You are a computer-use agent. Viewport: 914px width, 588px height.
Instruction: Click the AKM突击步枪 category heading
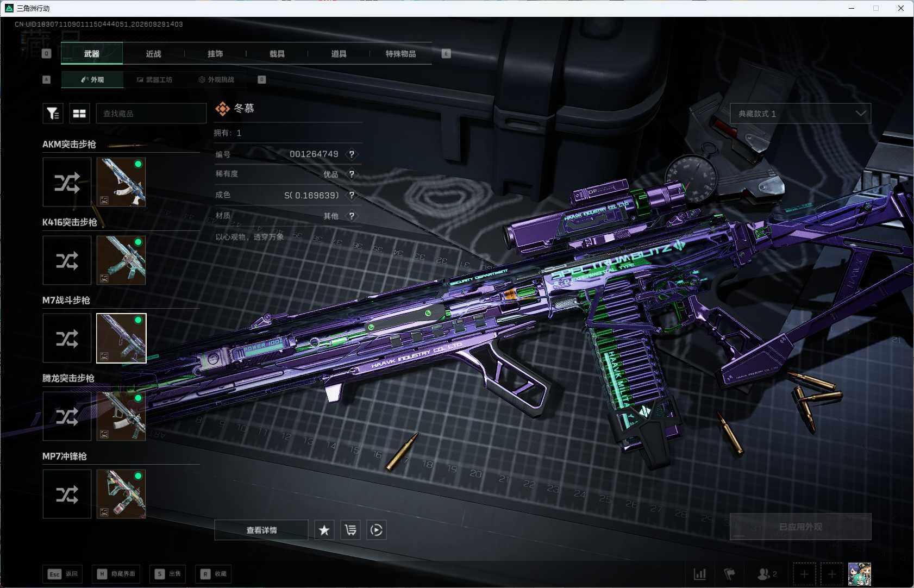[x=69, y=144]
